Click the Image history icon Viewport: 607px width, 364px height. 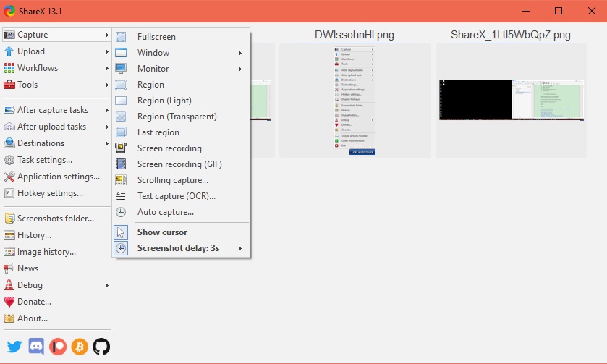coord(9,252)
